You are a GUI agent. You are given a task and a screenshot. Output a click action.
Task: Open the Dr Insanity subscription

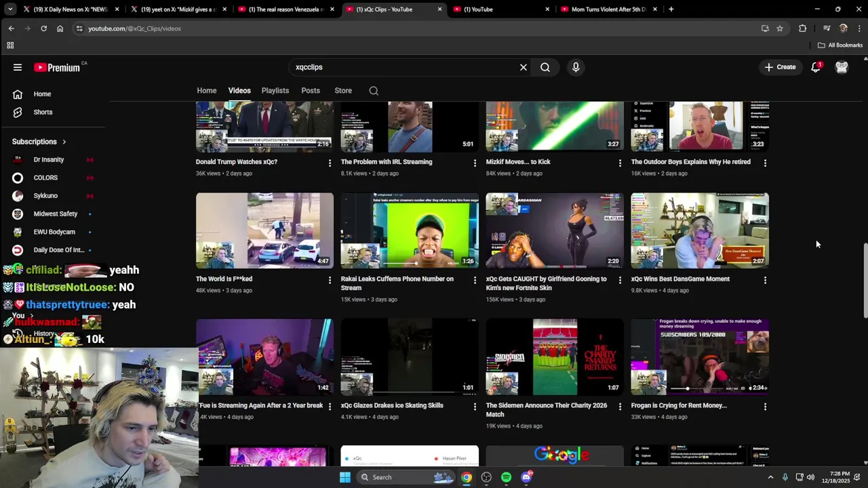(x=49, y=160)
